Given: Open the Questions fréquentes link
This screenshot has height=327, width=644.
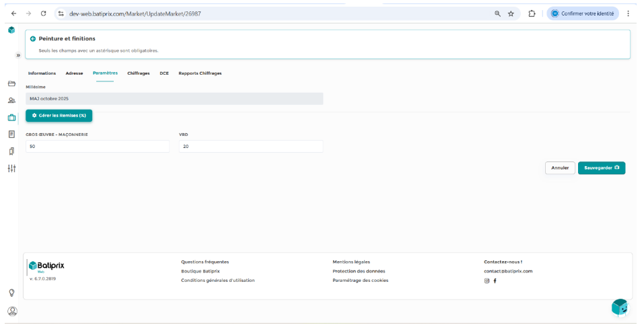Looking at the screenshot, I should tap(205, 262).
